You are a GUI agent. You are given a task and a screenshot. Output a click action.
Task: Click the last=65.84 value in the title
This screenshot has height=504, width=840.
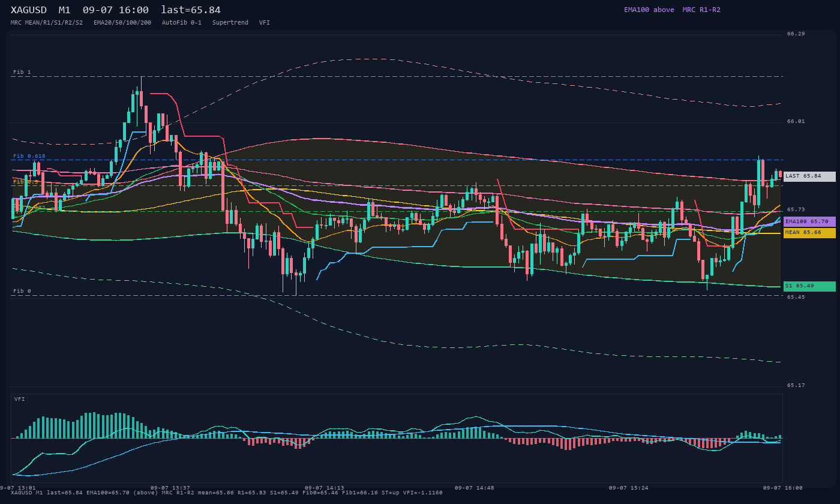tap(191, 10)
